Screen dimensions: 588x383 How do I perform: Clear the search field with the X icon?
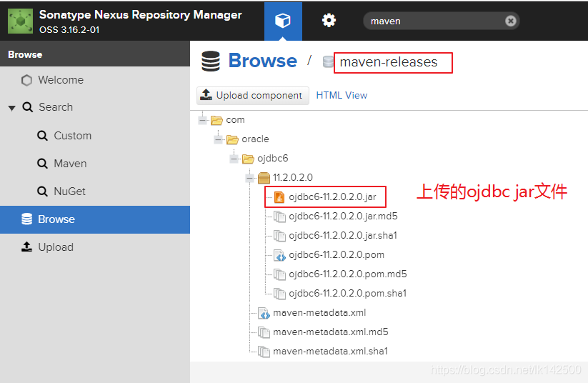click(510, 21)
